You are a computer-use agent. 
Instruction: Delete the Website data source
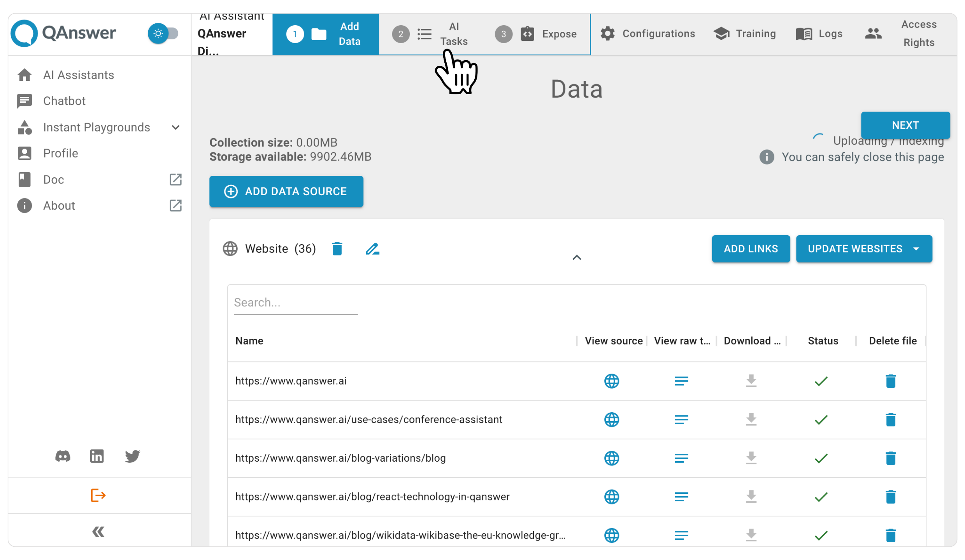337,248
